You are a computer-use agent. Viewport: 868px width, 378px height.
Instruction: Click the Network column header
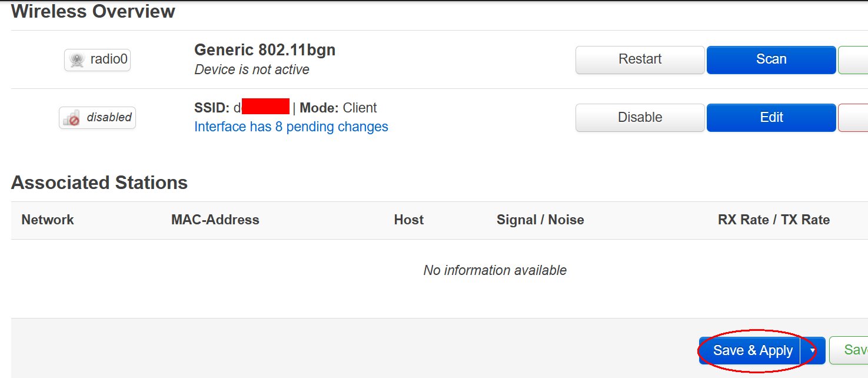pos(48,220)
